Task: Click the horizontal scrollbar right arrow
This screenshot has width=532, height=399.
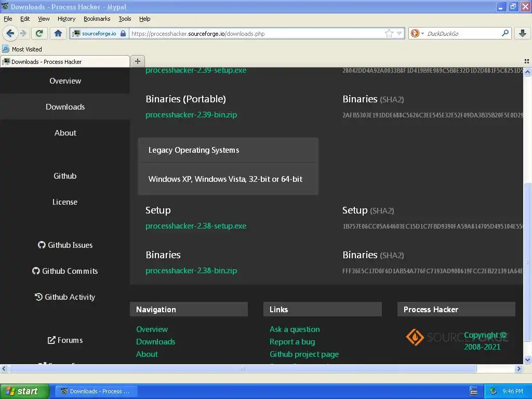Action: pos(518,368)
